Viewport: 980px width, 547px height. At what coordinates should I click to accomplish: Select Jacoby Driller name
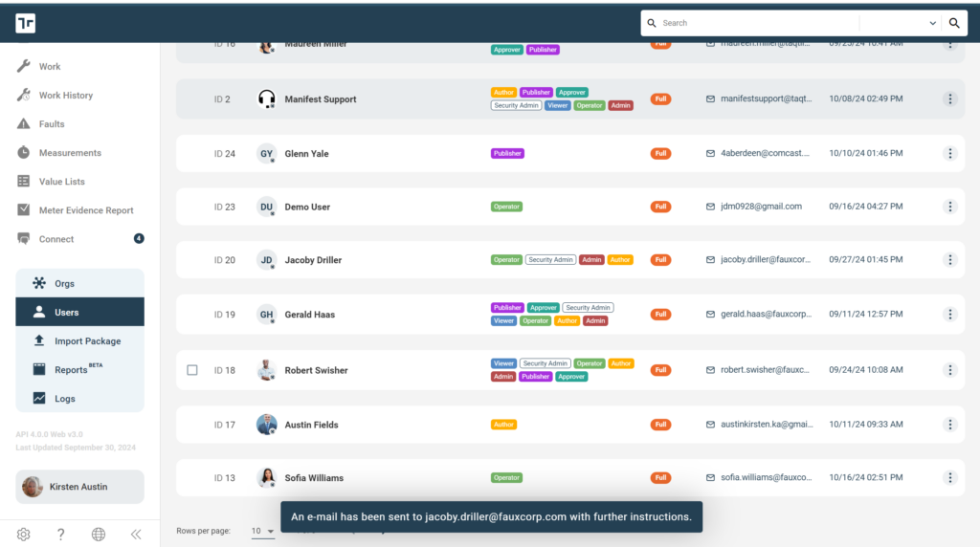pyautogui.click(x=313, y=260)
